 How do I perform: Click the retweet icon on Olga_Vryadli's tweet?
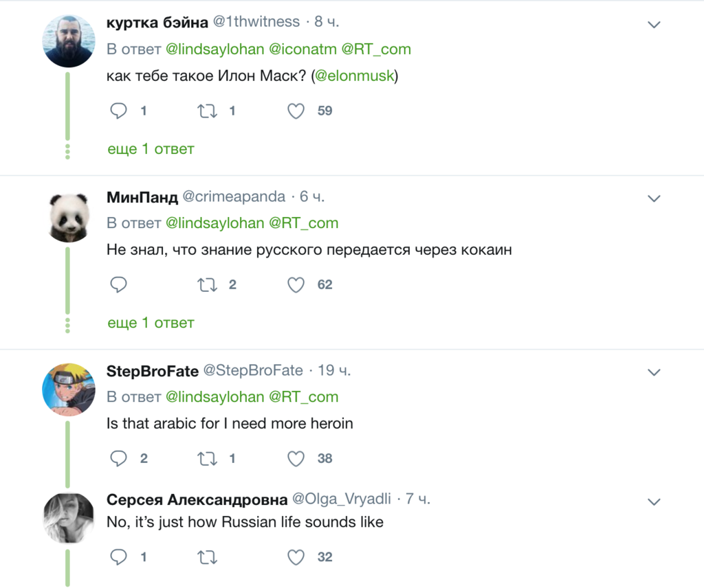click(x=206, y=557)
